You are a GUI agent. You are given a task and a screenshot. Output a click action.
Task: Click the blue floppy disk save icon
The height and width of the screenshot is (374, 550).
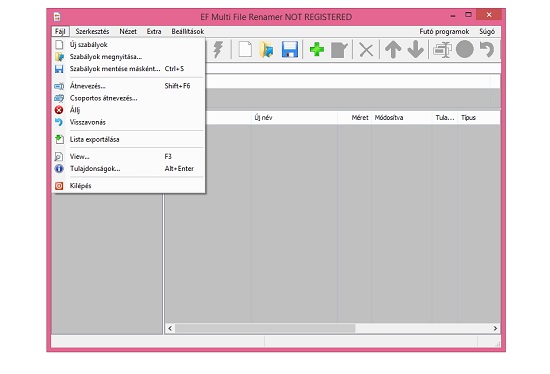290,49
